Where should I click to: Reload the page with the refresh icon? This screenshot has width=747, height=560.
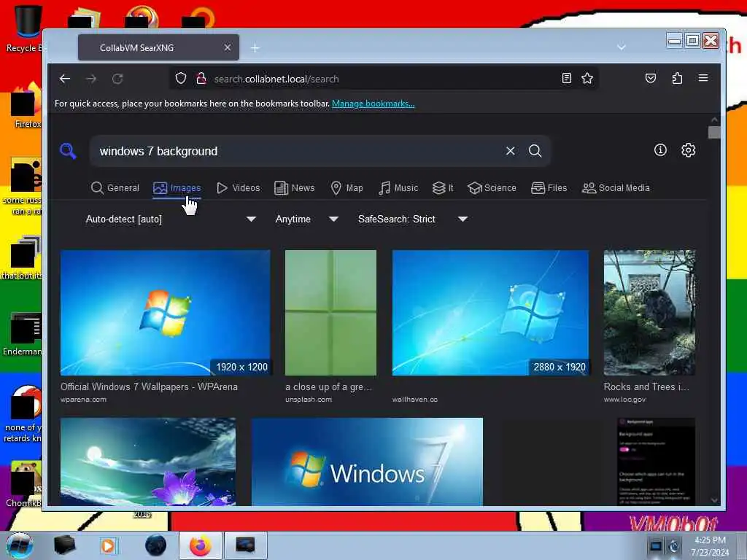(117, 79)
